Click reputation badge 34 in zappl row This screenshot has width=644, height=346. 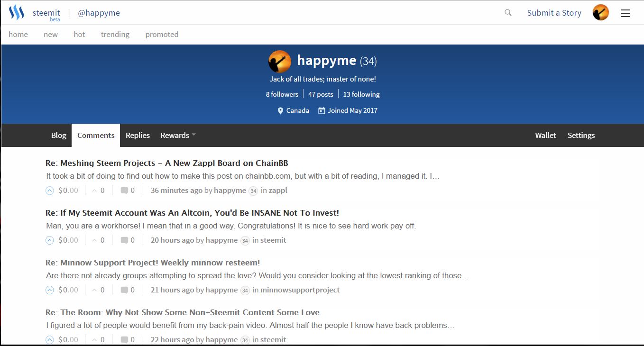(x=254, y=191)
